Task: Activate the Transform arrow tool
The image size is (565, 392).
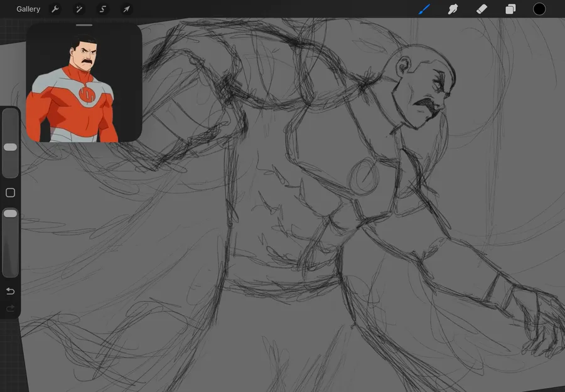Action: point(126,9)
